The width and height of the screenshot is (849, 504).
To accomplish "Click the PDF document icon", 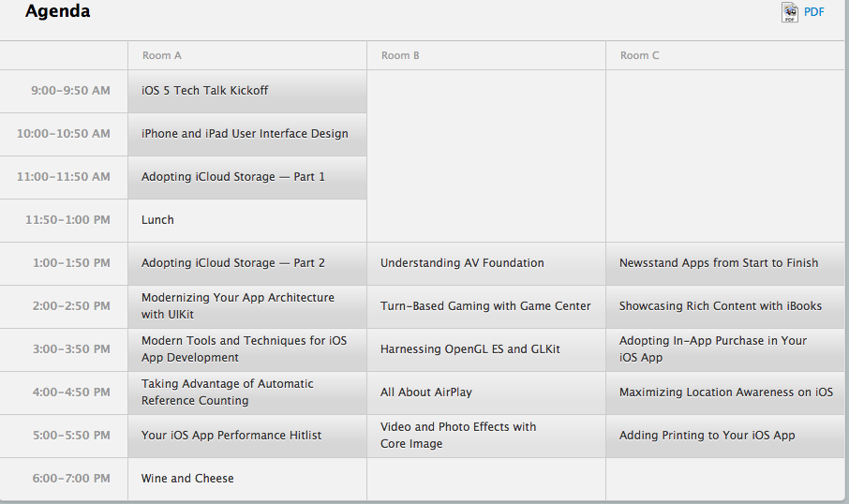I will pyautogui.click(x=789, y=12).
